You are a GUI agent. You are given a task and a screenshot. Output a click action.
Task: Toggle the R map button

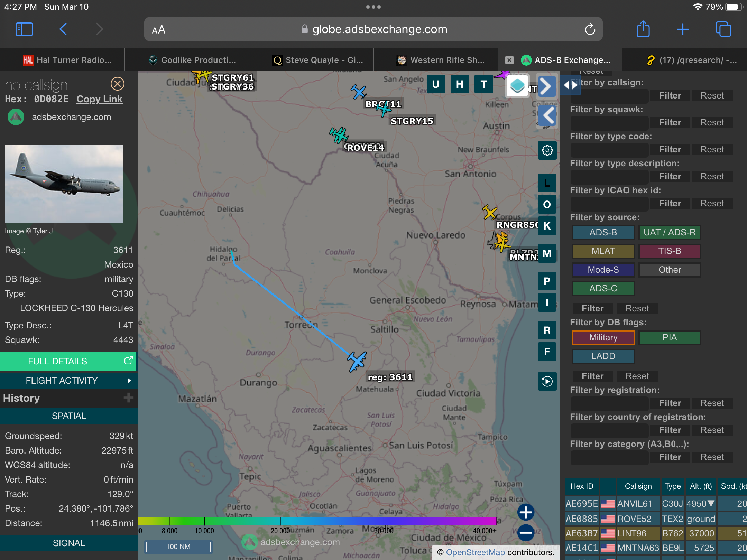coord(547,330)
